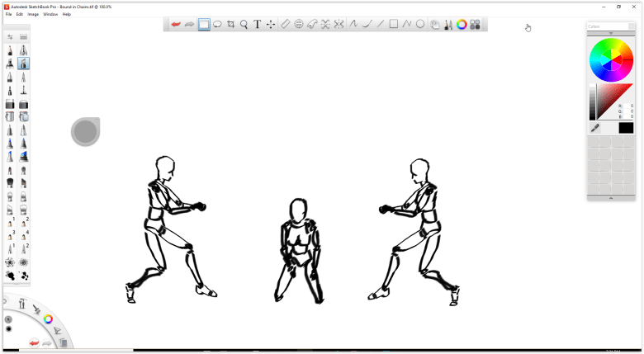
Task: Toggle the symmetry X tool
Action: click(x=325, y=25)
